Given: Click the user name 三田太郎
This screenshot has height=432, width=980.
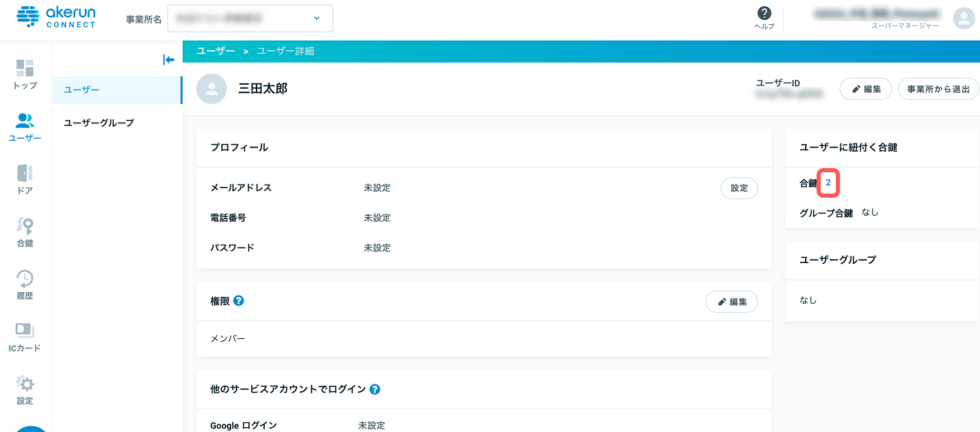Looking at the screenshot, I should tap(263, 89).
